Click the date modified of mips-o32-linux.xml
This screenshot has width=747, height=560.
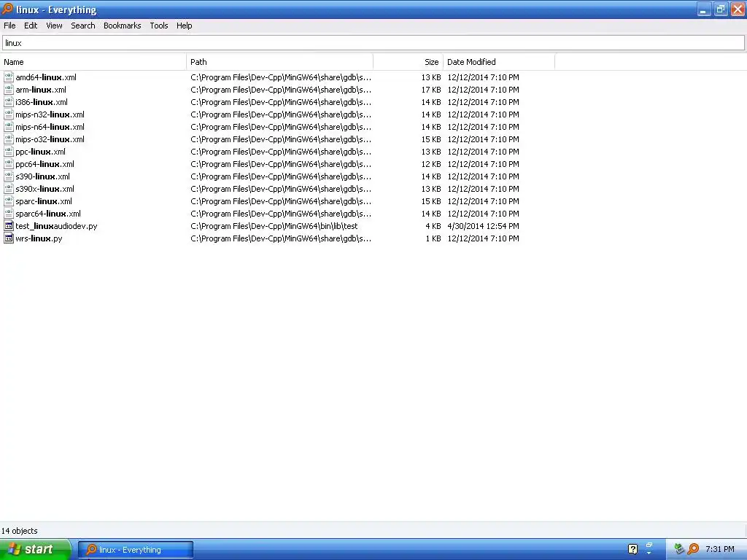[x=483, y=139]
